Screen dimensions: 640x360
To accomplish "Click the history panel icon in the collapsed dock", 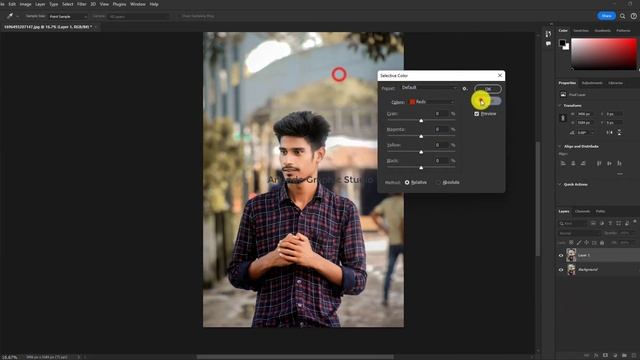I will (548, 33).
